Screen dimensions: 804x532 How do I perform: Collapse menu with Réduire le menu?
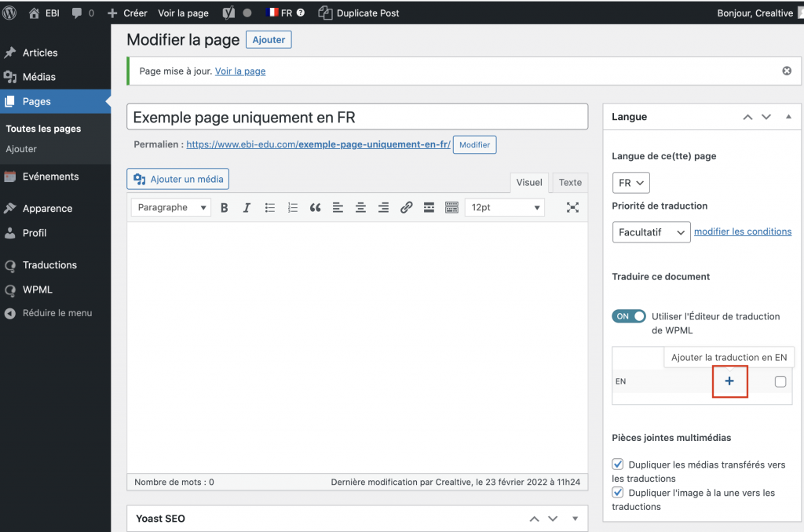point(56,313)
